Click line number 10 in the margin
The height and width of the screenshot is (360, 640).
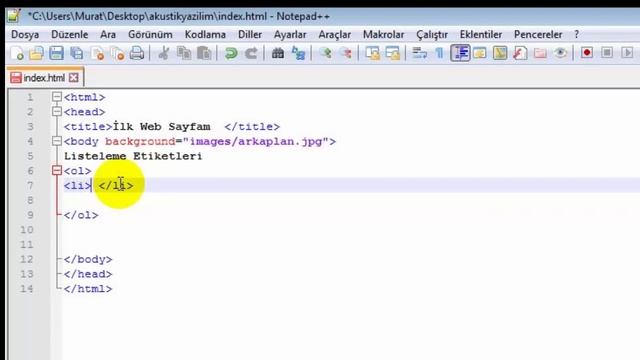coord(27,230)
